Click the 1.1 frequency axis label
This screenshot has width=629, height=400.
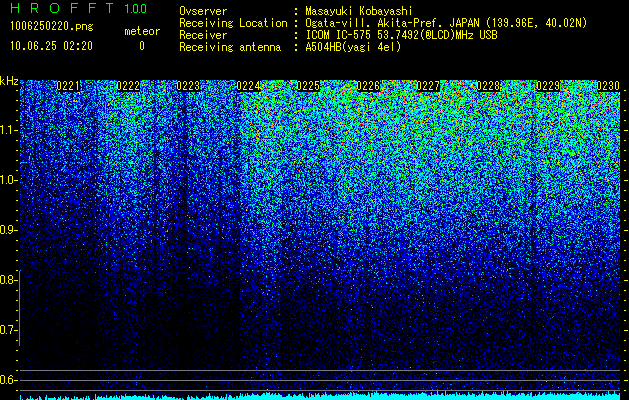(9, 130)
